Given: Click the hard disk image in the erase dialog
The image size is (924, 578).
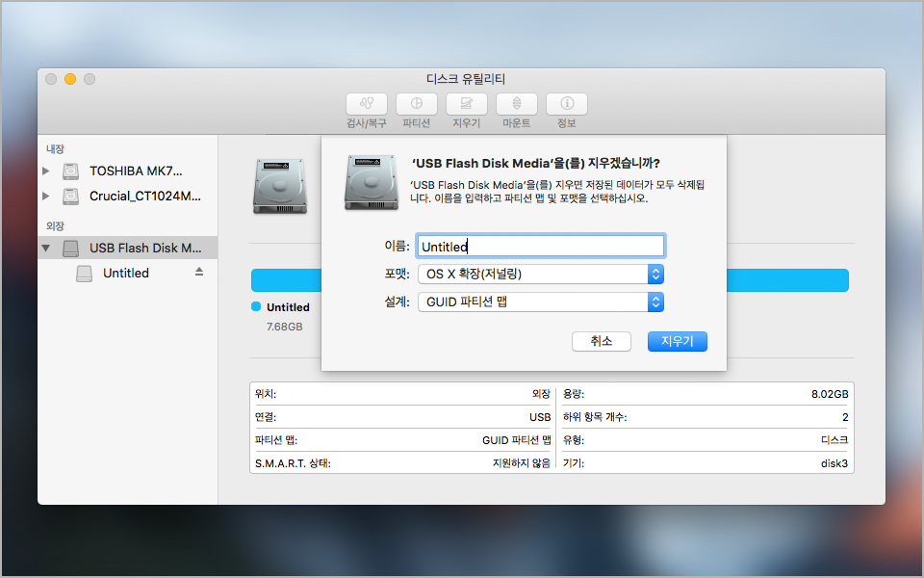Looking at the screenshot, I should [372, 182].
